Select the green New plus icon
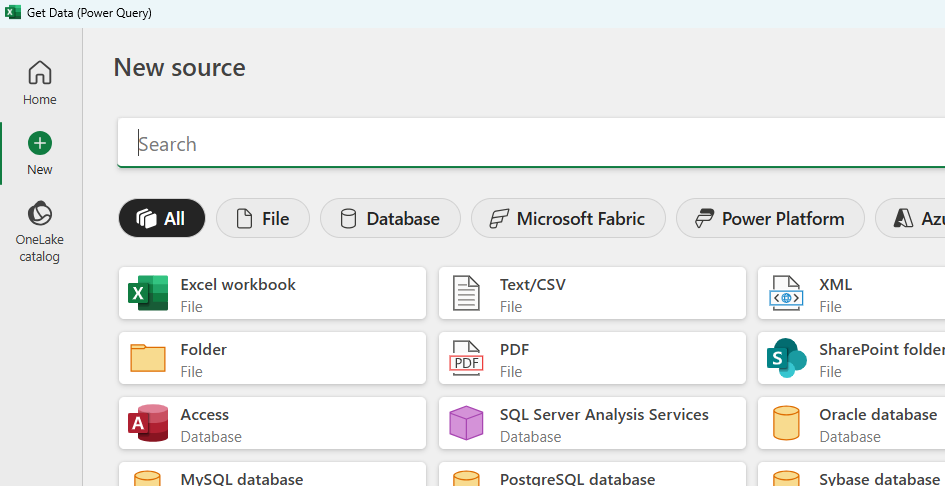Image resolution: width=945 pixels, height=486 pixels. tap(40, 144)
